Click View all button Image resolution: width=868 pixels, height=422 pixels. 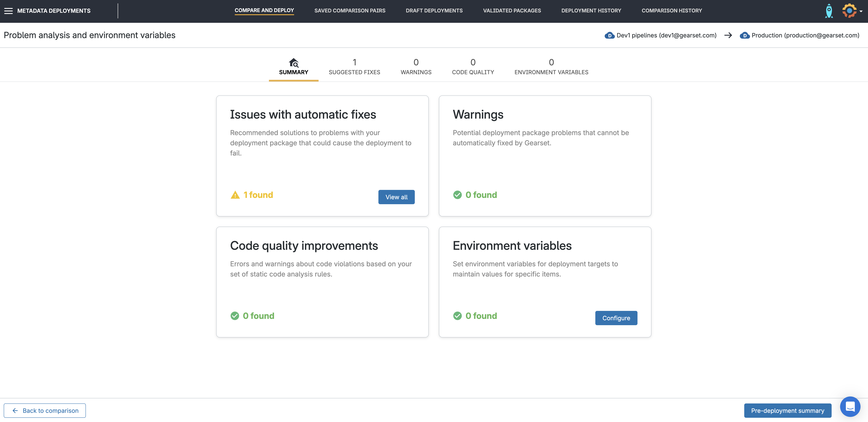pos(396,197)
